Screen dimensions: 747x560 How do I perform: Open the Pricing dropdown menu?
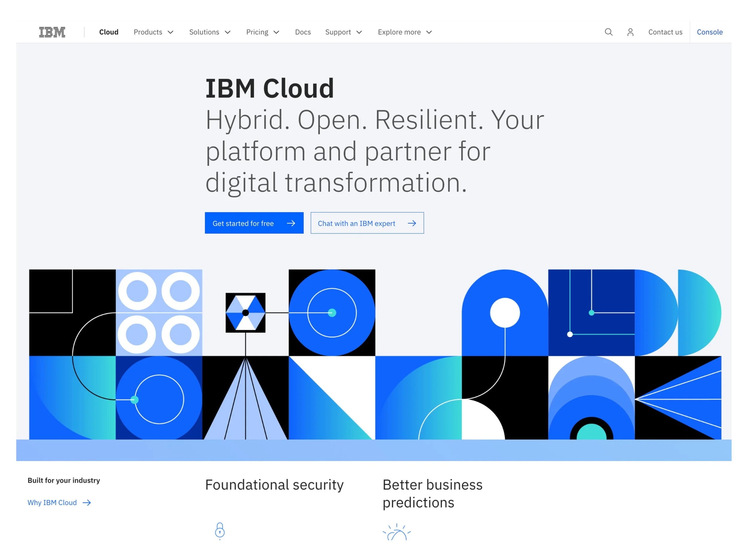263,32
